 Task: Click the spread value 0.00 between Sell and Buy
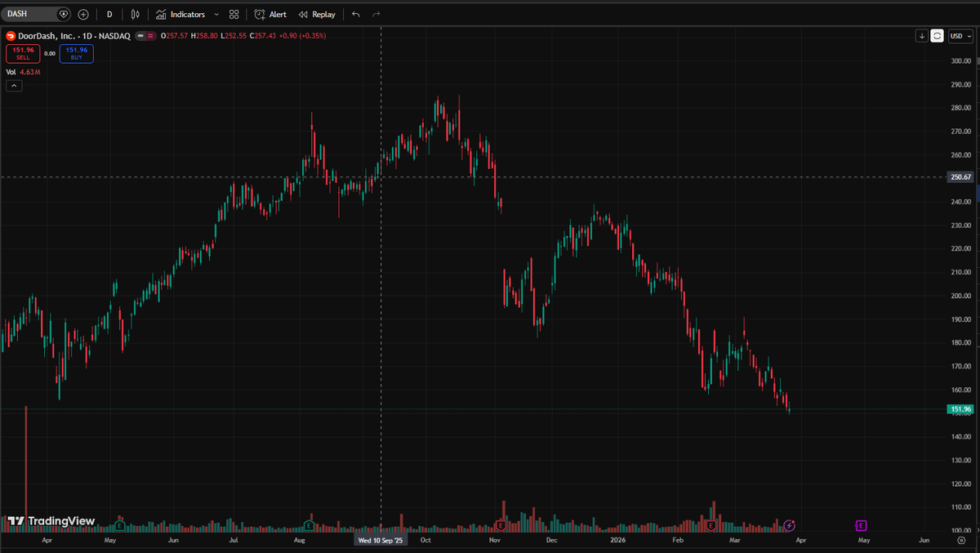click(50, 54)
